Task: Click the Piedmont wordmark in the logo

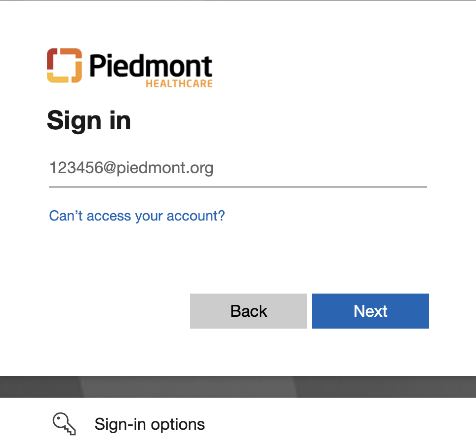Action: click(151, 65)
